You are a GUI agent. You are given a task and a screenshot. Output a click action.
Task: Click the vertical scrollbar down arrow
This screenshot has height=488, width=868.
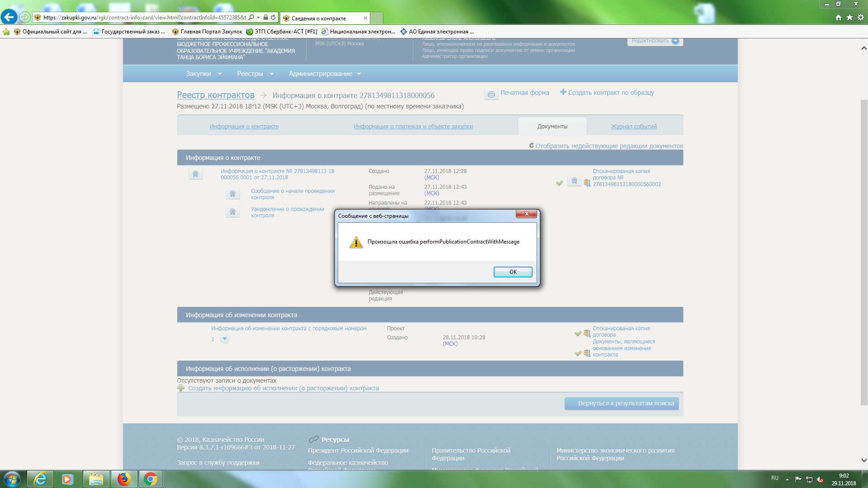[863, 460]
